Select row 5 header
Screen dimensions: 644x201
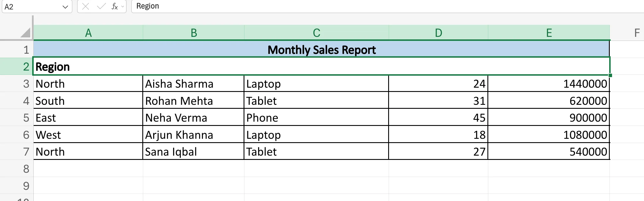click(x=26, y=118)
